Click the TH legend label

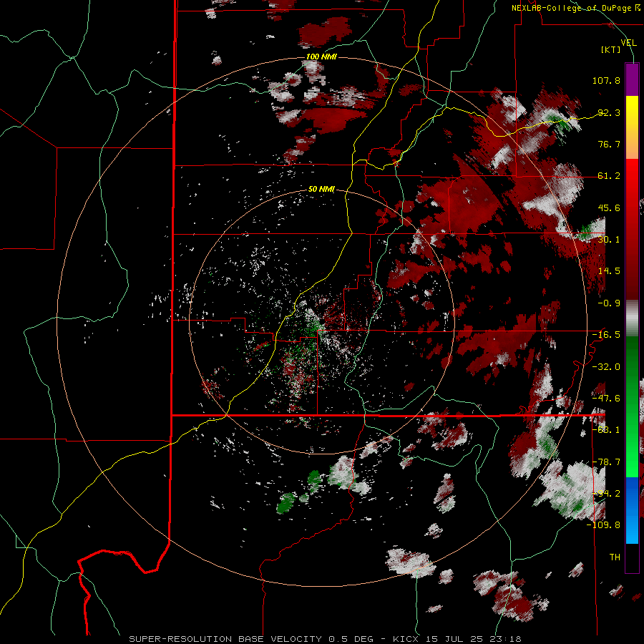(615, 557)
